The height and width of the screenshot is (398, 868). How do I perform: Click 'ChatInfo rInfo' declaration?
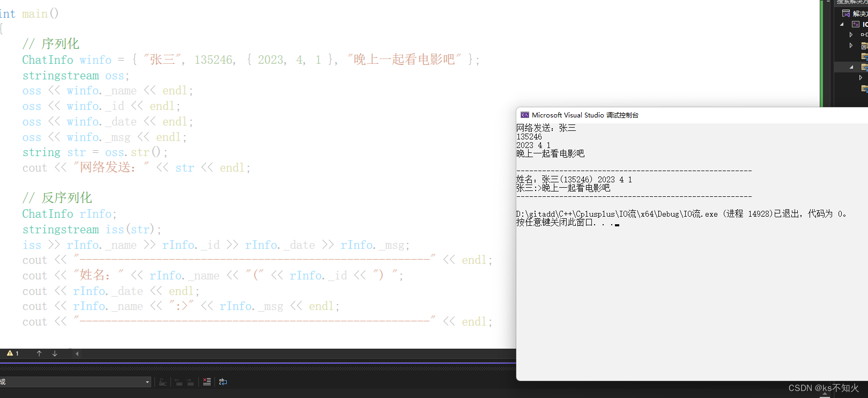click(x=69, y=214)
